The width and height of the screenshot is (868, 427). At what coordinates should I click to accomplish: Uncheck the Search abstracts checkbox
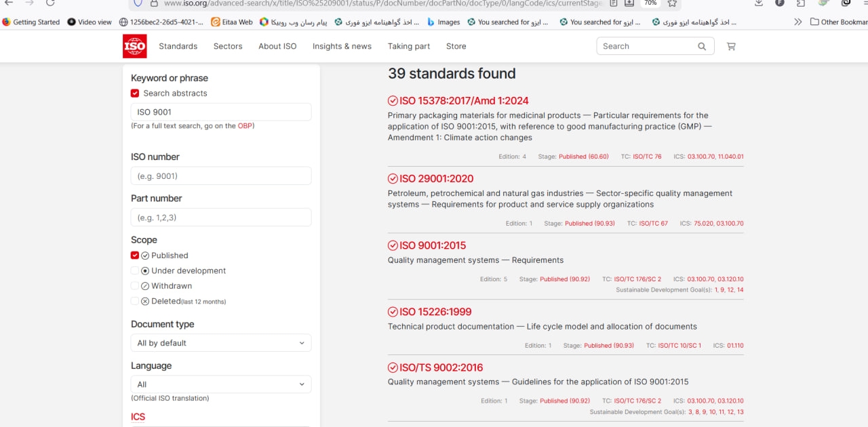click(135, 94)
